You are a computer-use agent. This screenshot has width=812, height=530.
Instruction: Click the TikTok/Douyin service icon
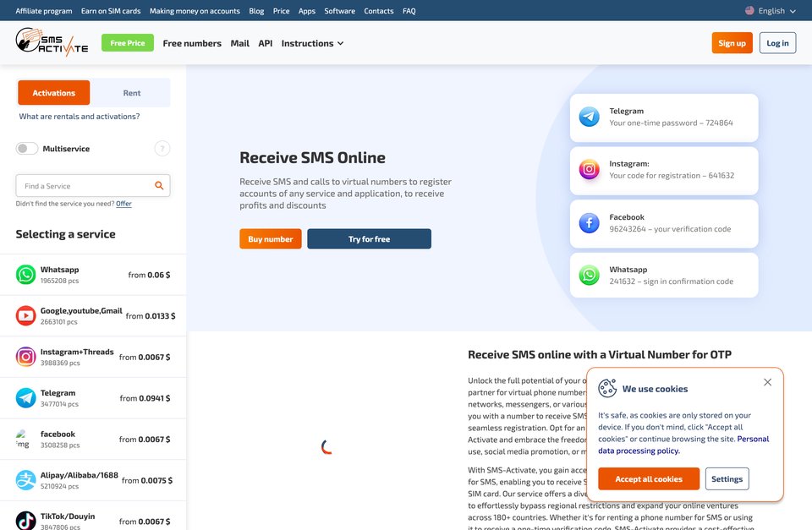tap(25, 521)
